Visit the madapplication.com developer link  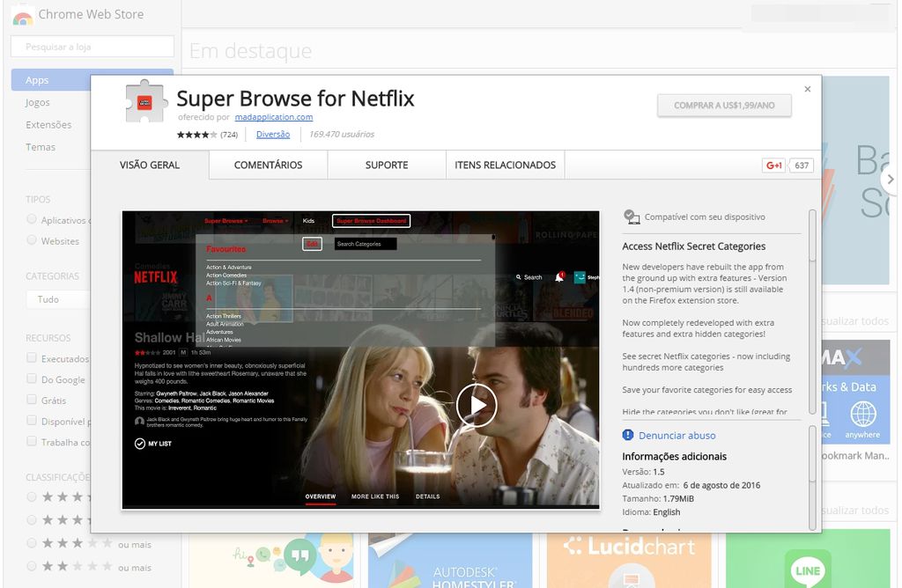[x=274, y=117]
